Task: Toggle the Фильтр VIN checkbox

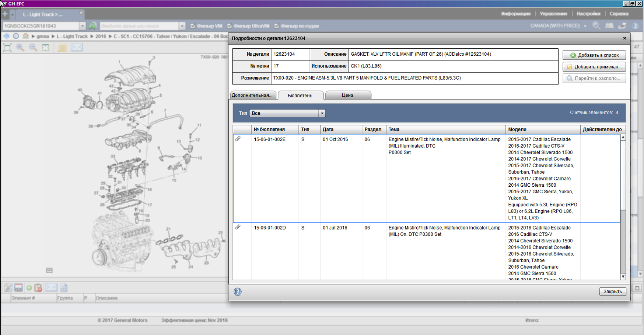Action: [193, 26]
